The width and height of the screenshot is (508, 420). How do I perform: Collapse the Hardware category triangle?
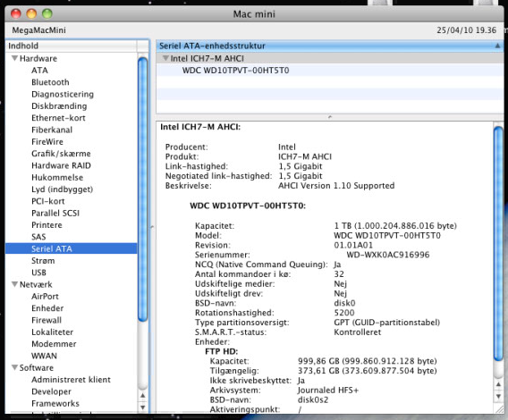[14, 58]
